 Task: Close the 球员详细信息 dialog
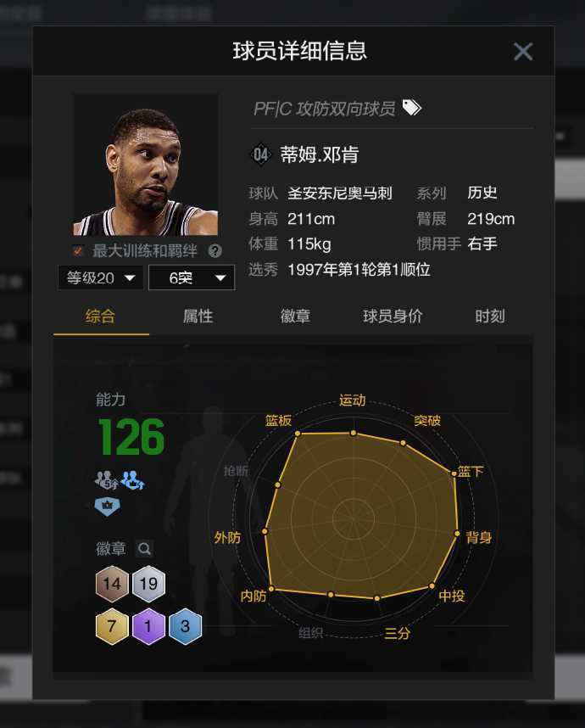pyautogui.click(x=523, y=52)
